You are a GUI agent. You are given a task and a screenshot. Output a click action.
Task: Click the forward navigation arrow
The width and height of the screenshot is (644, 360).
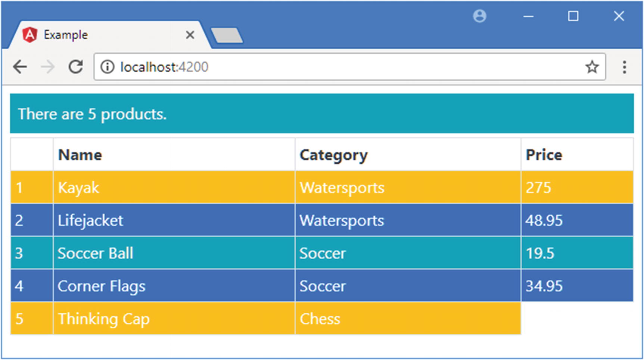tap(47, 67)
